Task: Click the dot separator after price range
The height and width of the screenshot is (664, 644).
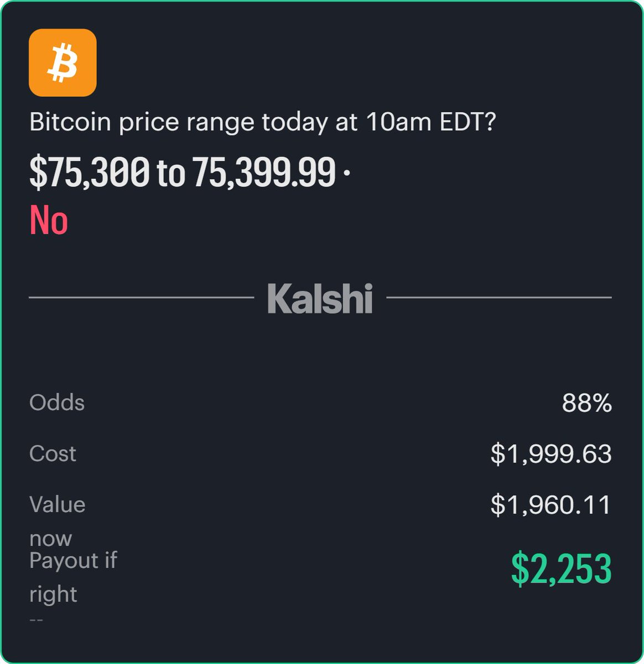Action: tap(346, 173)
